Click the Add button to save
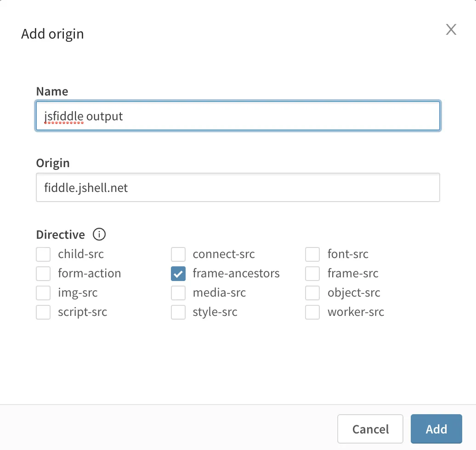The image size is (476, 450). 436,428
